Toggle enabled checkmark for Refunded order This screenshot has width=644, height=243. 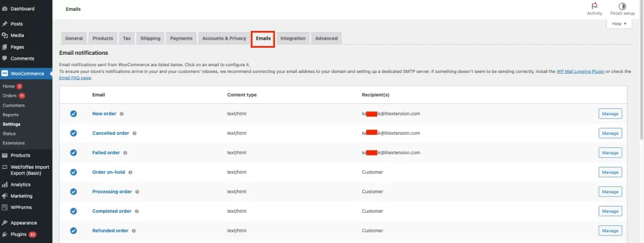[x=74, y=230]
